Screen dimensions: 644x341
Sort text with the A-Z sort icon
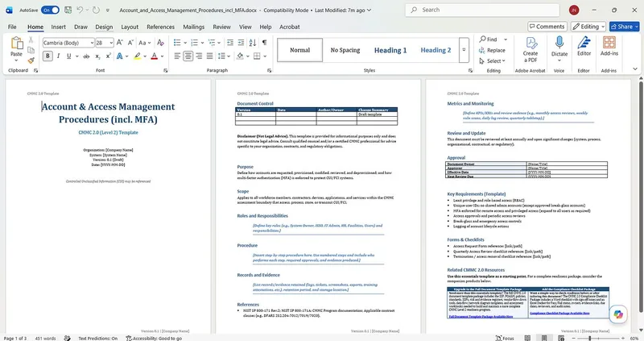pyautogui.click(x=253, y=43)
